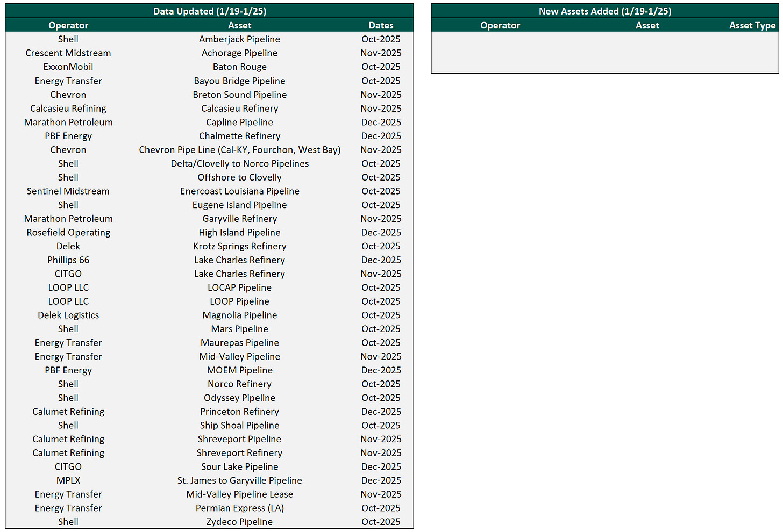The image size is (783, 532).
Task: Select 'Chevron Pipe Line (Cal-KY, Fourchon, West Bay)'
Action: (239, 149)
